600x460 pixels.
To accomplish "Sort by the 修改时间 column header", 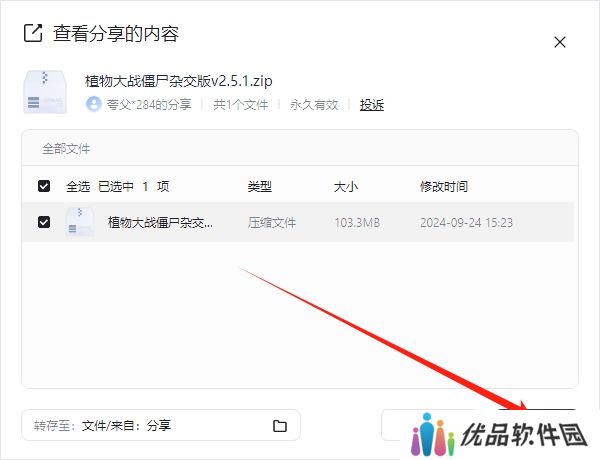I will [444, 187].
